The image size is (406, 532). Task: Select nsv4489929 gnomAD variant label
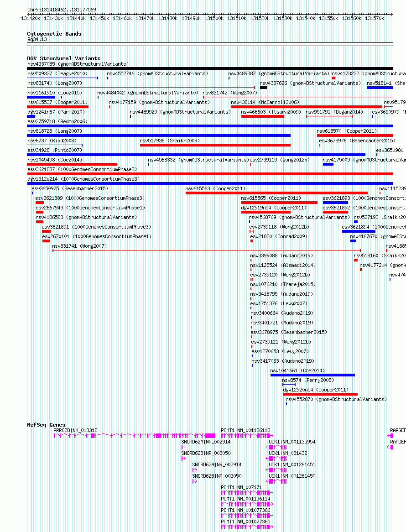(180, 112)
